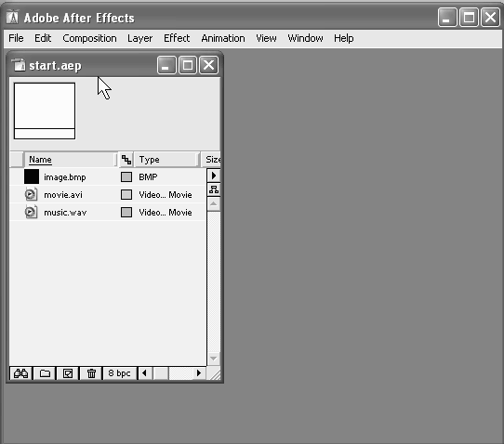
Task: Click the vertical scroll down arrow
Action: coord(214,358)
